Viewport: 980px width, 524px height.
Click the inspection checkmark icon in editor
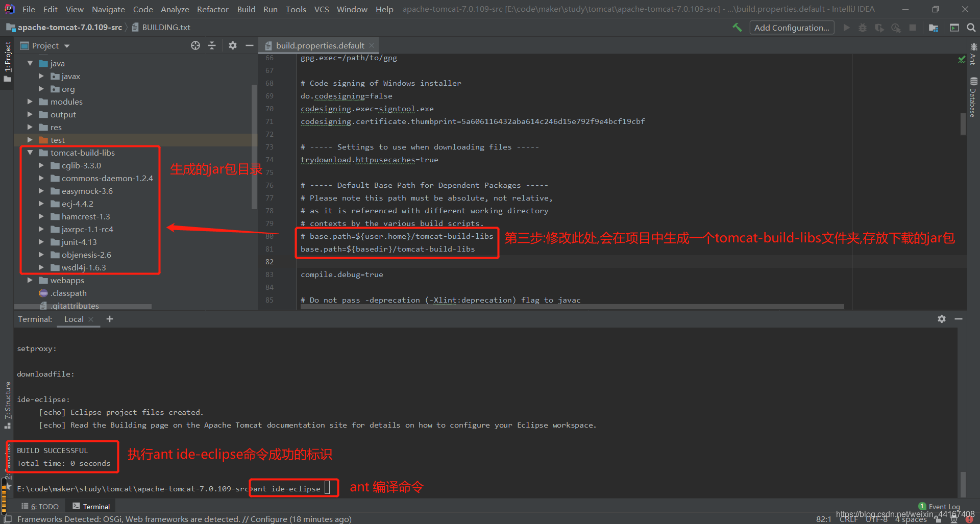tap(962, 60)
